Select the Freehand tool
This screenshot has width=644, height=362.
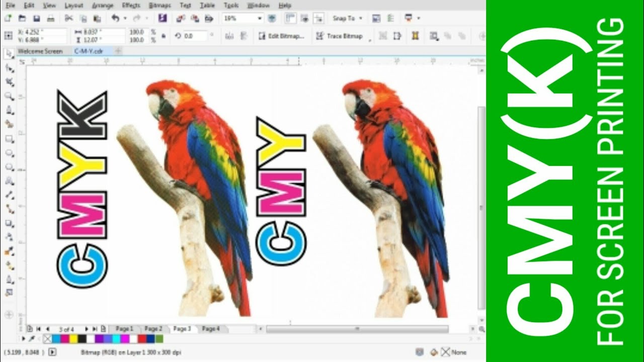[x=9, y=110]
